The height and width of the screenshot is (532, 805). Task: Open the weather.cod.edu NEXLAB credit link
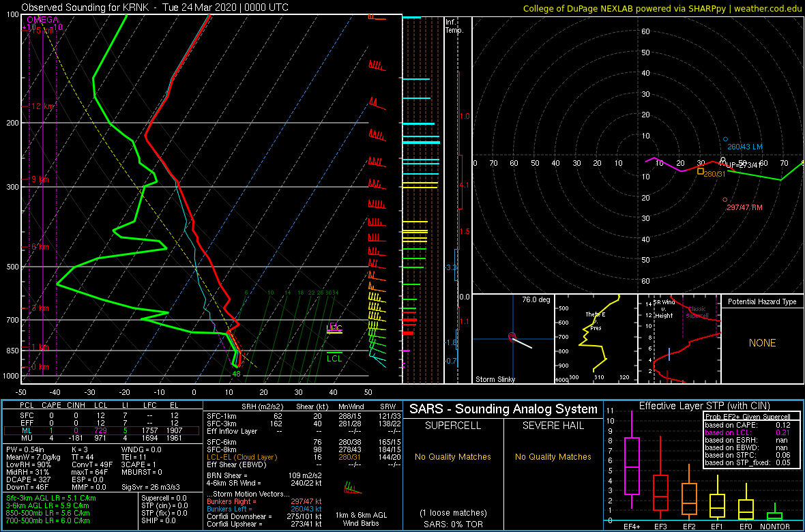click(663, 8)
